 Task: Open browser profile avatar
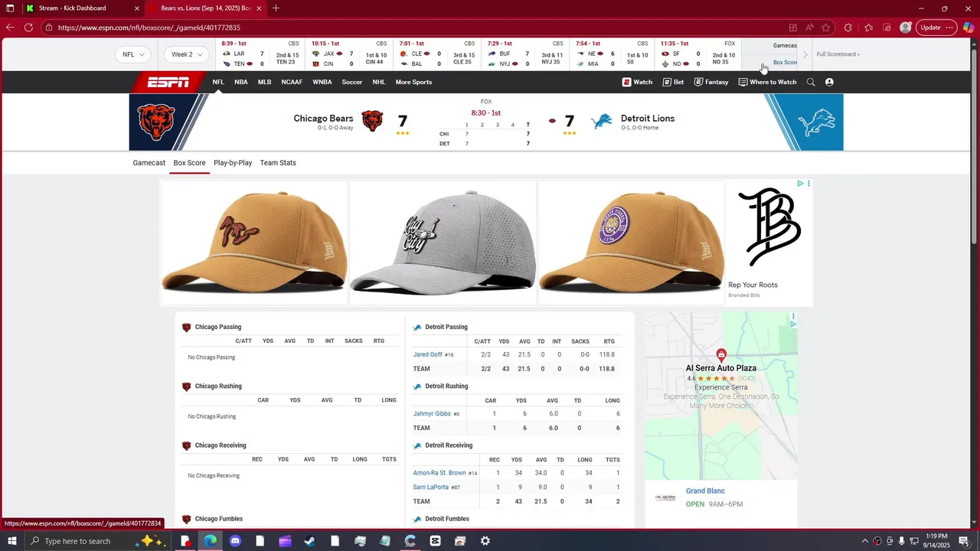pos(906,28)
